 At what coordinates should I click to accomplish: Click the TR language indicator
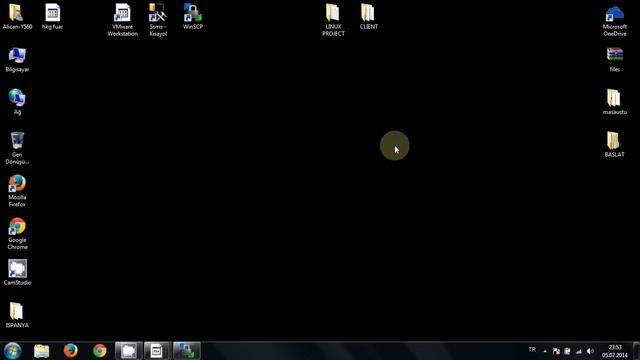(532, 350)
